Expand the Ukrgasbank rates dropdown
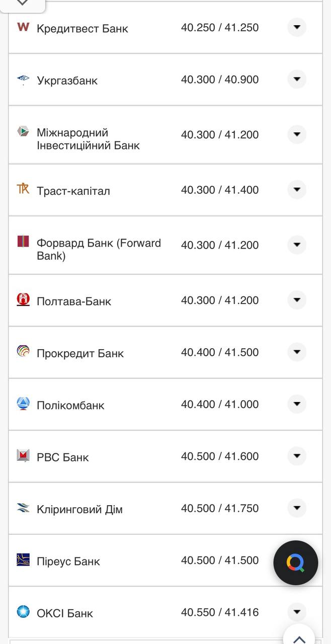This screenshot has width=331, height=644. click(x=297, y=78)
